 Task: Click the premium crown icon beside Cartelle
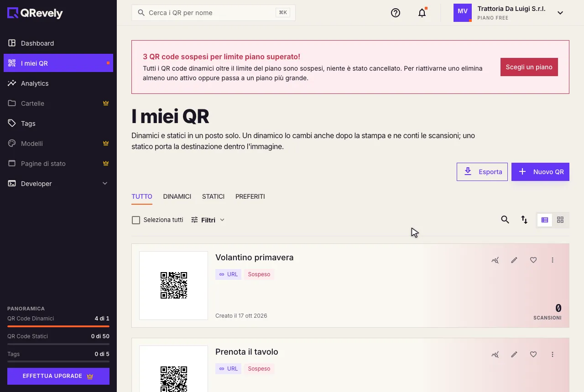[106, 103]
